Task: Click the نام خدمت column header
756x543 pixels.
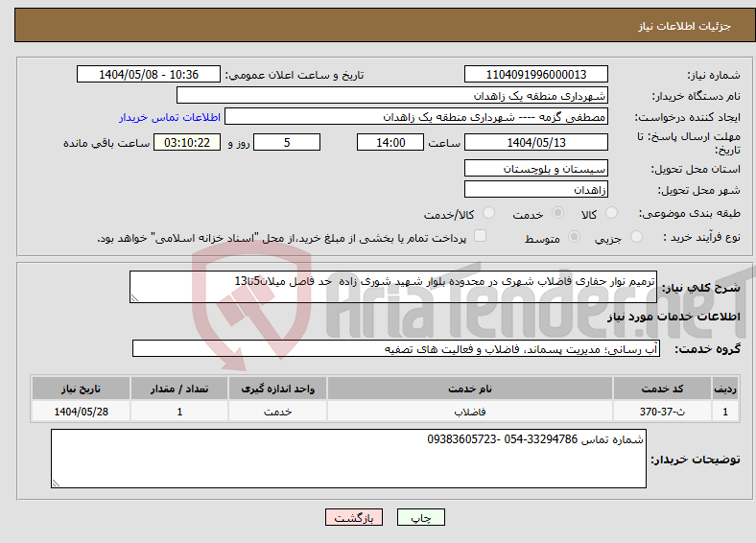Action: 469,389
